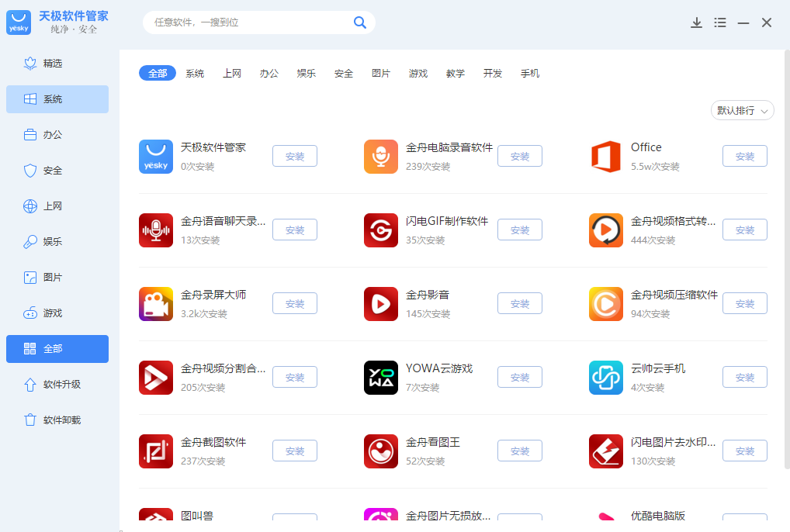Install 金舟截图软件

(295, 451)
